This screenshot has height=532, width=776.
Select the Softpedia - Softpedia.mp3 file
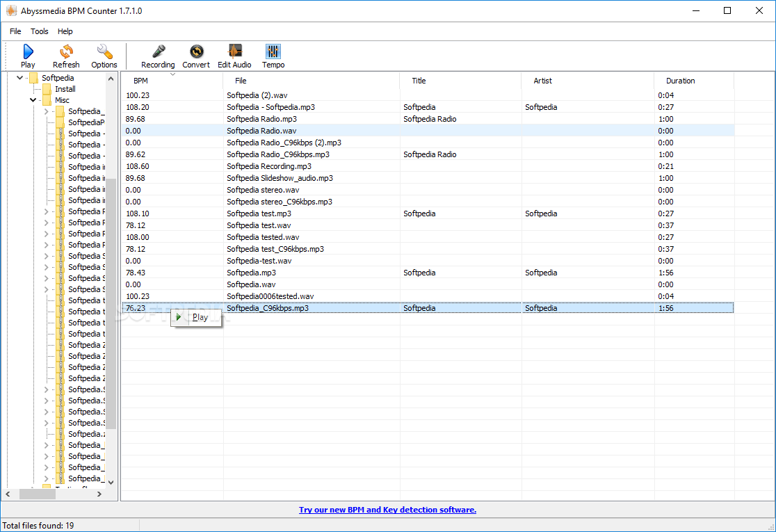click(270, 107)
